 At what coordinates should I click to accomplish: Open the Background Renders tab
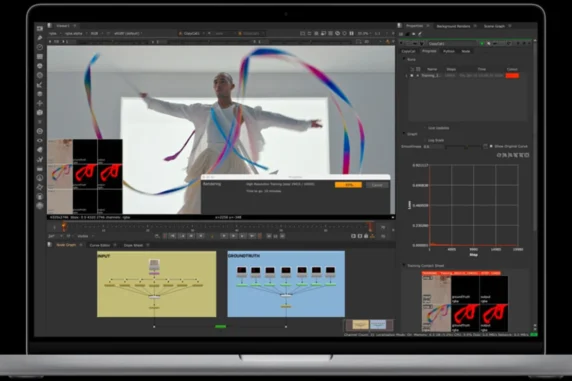tap(453, 26)
